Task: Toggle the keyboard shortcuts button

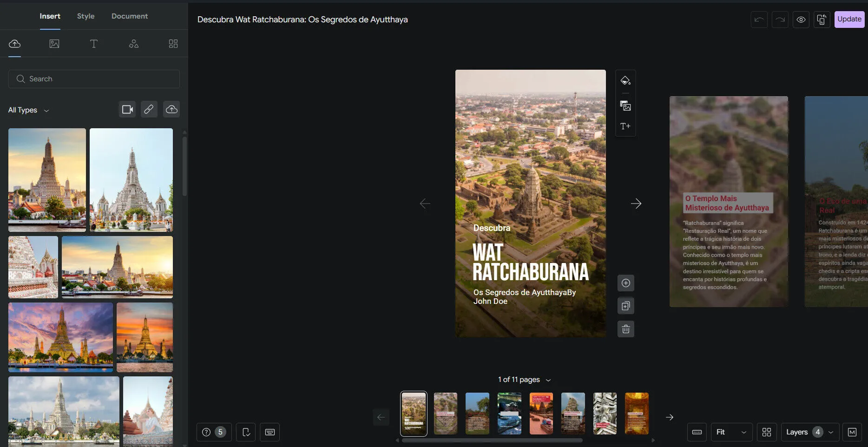Action: tap(270, 432)
